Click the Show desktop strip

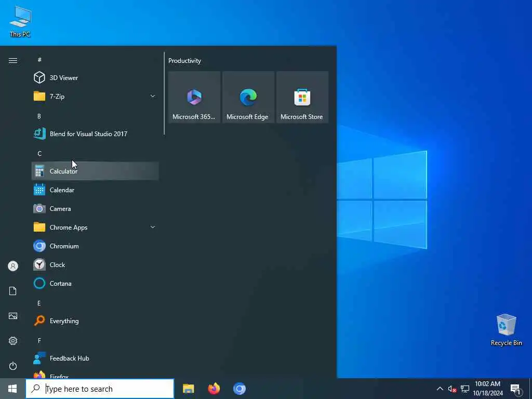click(x=530, y=389)
